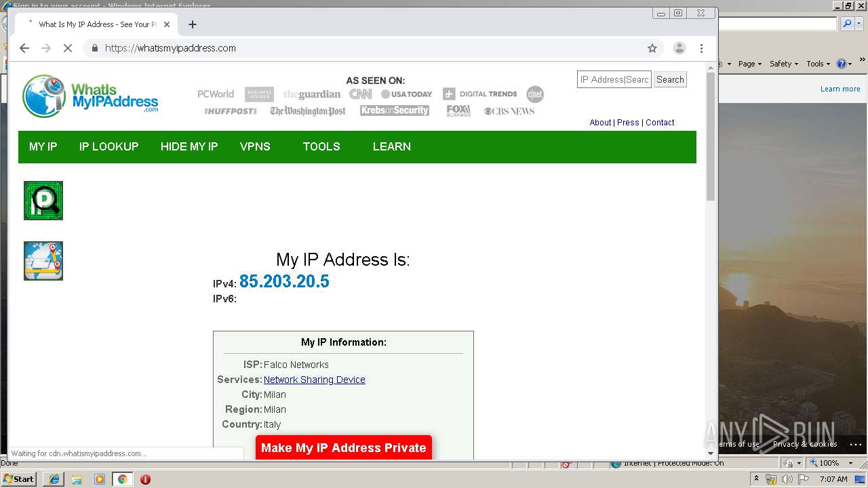868x488 pixels.
Task: Click the Internet Explorer taskbar icon
Action: pyautogui.click(x=54, y=479)
